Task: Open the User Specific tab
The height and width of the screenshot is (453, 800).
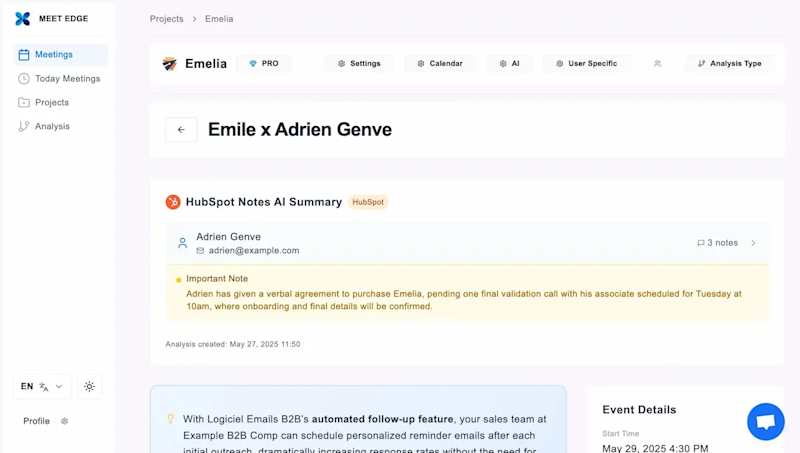Action: pyautogui.click(x=587, y=64)
